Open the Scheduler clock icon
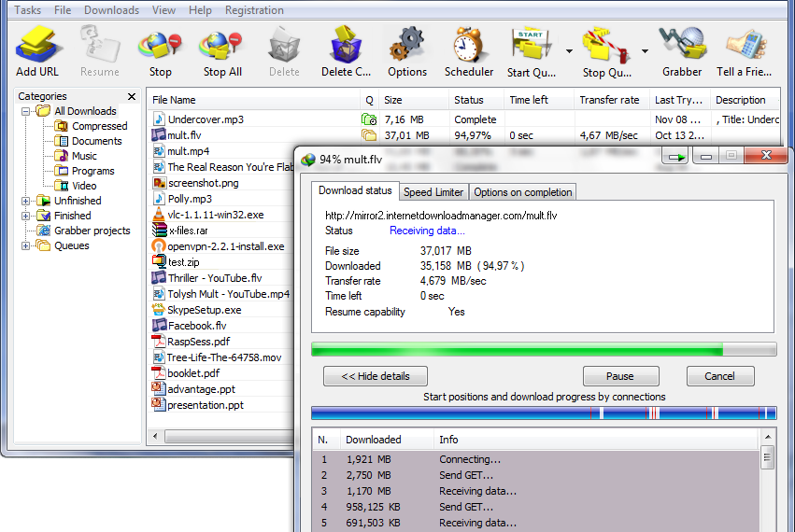 [468, 47]
